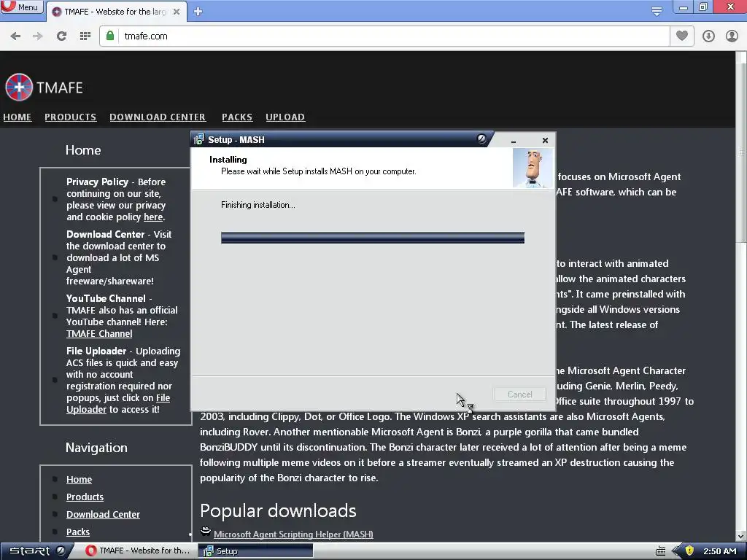Close the Setup - MASH dialog

(545, 141)
